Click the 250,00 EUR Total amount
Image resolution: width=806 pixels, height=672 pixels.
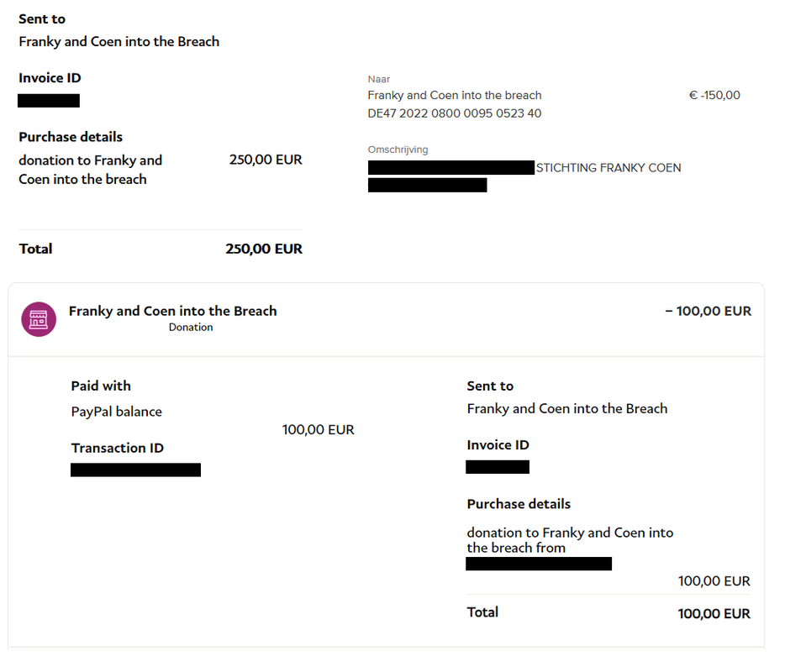pos(264,249)
